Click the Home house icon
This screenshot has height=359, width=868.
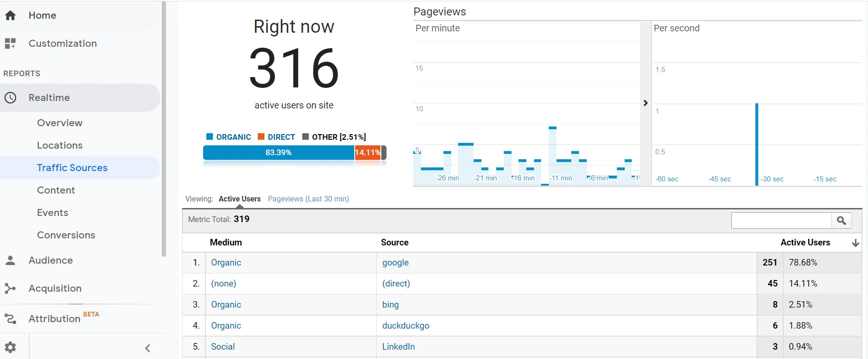click(10, 15)
